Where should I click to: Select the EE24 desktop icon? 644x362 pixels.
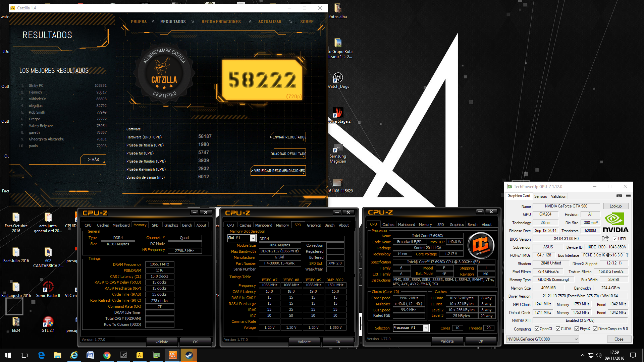(x=16, y=324)
